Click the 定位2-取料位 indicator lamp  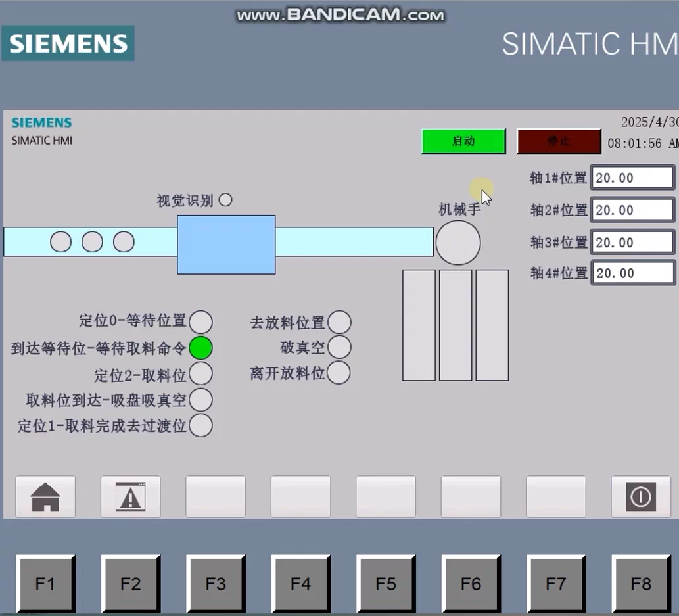tap(200, 374)
